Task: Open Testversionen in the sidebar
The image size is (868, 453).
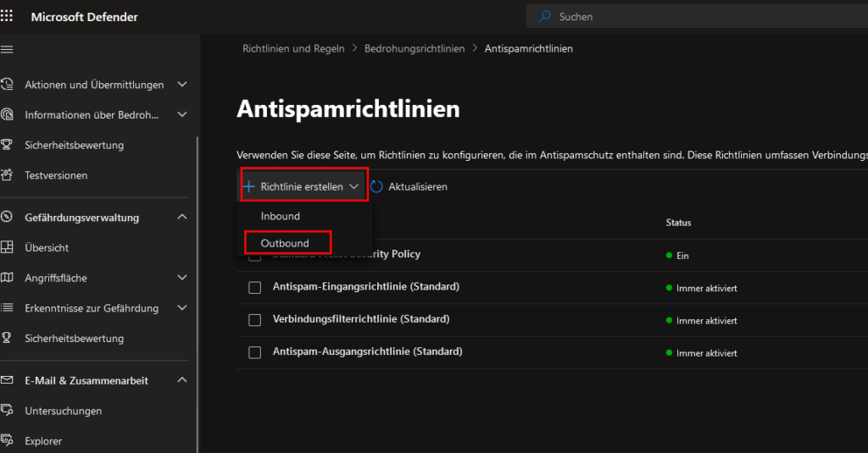Action: click(x=56, y=175)
